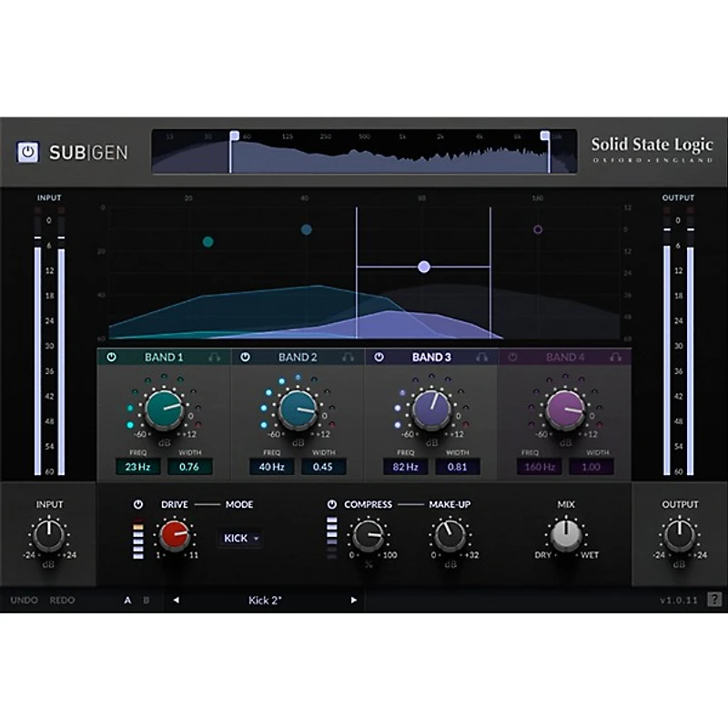Select the Band 4 width field 1.00

pos(591,467)
